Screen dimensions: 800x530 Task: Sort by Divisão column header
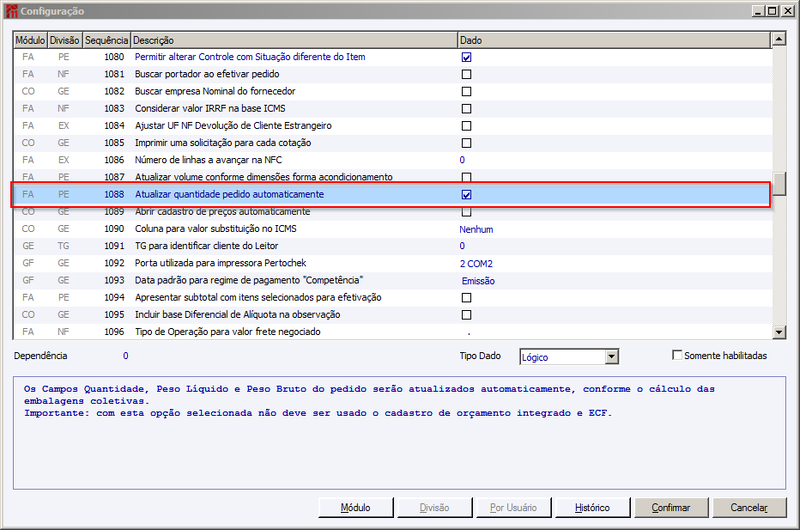(x=65, y=40)
